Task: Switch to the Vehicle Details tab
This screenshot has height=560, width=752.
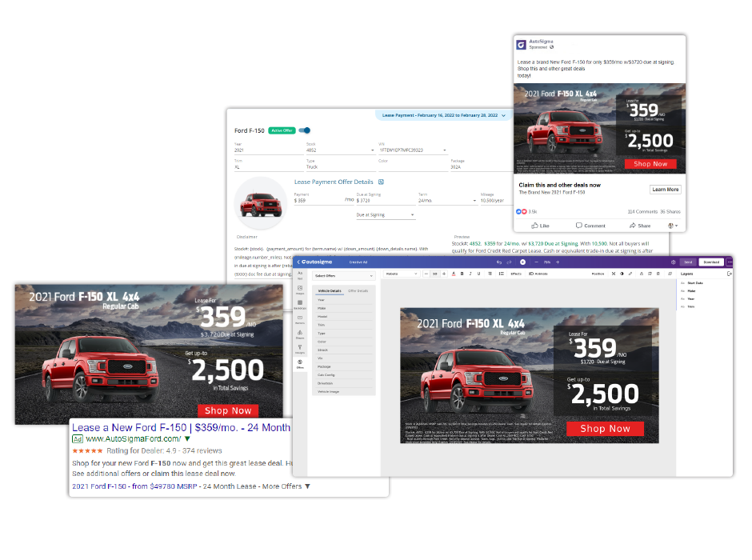Action: tap(330, 291)
